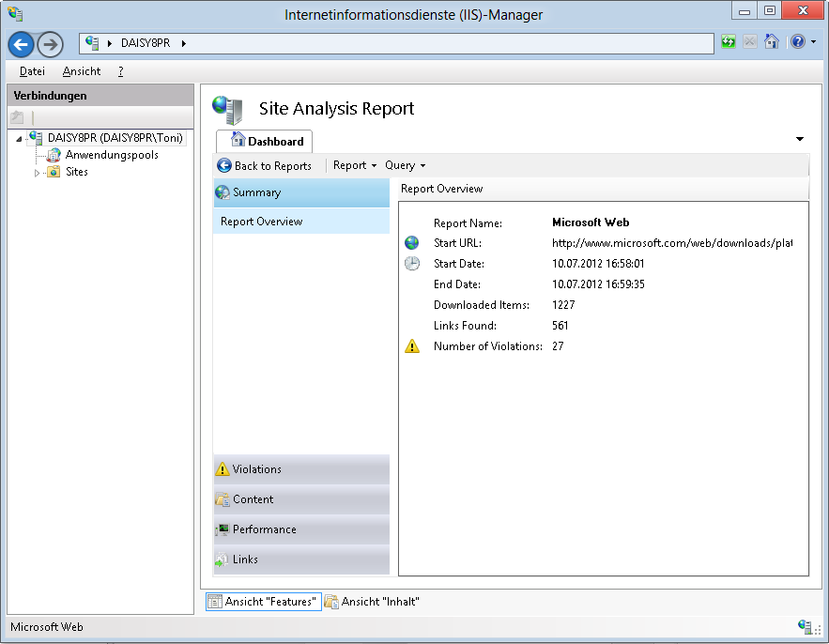This screenshot has width=829, height=644.
Task: Expand the Sites tree node
Action: tap(38, 173)
